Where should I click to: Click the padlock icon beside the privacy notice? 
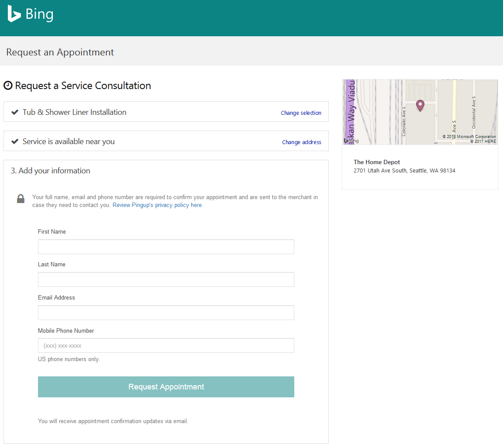(x=21, y=199)
